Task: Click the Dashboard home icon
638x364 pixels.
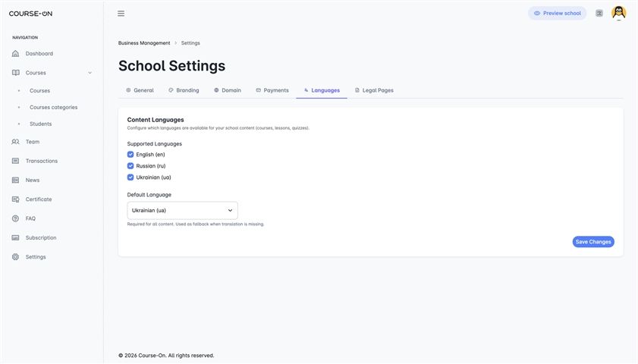Action: 15,54
